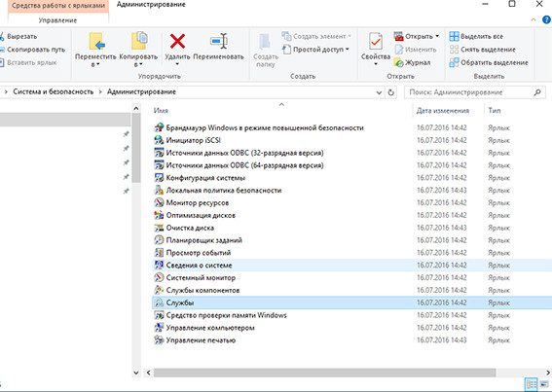Click Ярлык type cell in Управление печатью row
552x392 pixels.
(x=498, y=340)
